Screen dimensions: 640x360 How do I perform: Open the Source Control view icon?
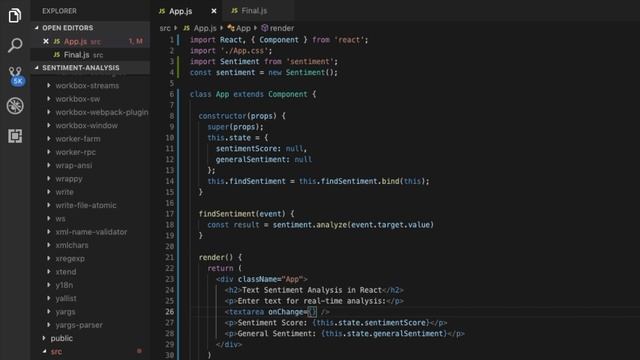[16, 76]
